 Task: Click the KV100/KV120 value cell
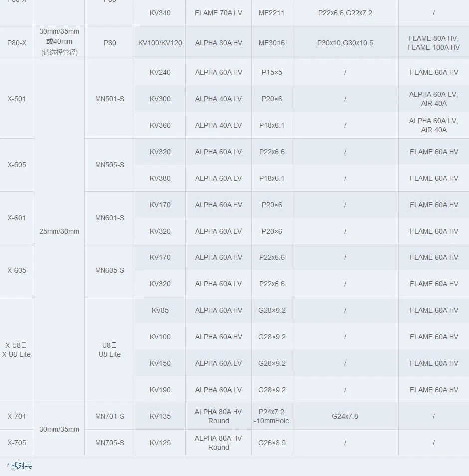tap(160, 43)
